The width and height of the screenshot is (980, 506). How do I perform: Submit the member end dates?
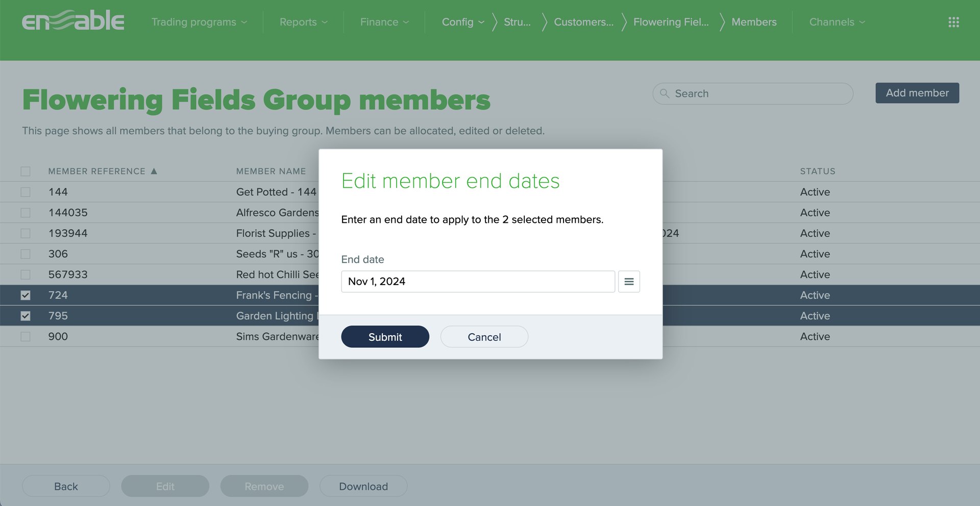(x=385, y=337)
